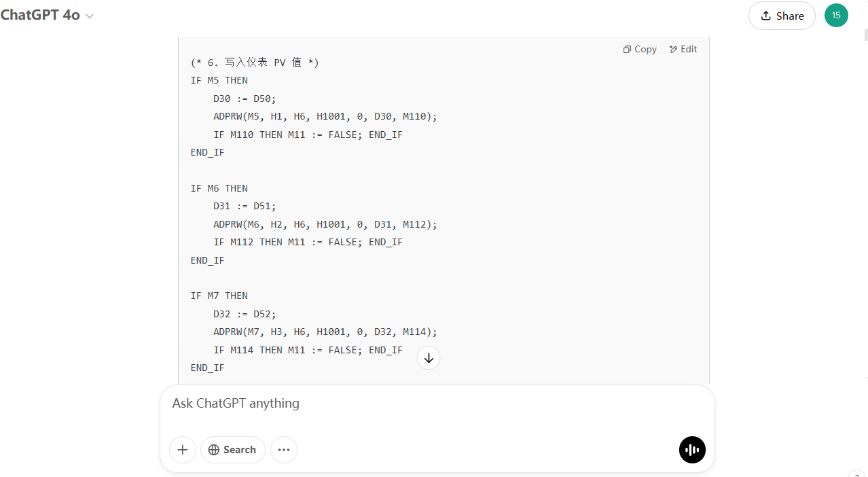Copy the code block contents
Image resolution: width=868 pixels, height=477 pixels.
pos(640,49)
